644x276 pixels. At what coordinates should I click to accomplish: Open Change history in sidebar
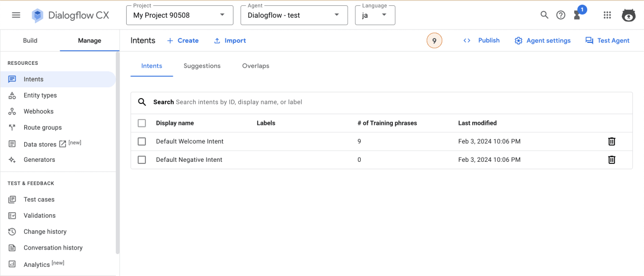(x=45, y=232)
